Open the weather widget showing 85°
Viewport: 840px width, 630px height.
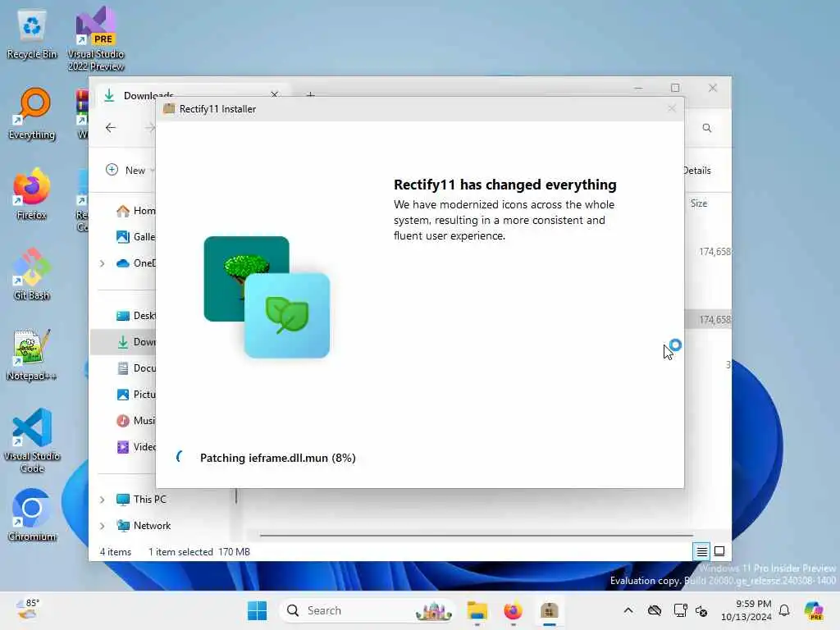click(x=28, y=609)
